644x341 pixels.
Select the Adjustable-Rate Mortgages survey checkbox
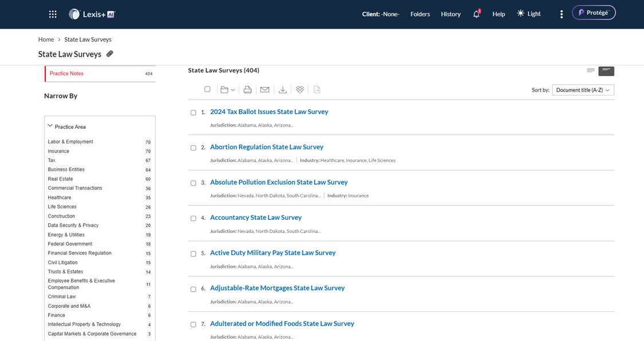193,289
